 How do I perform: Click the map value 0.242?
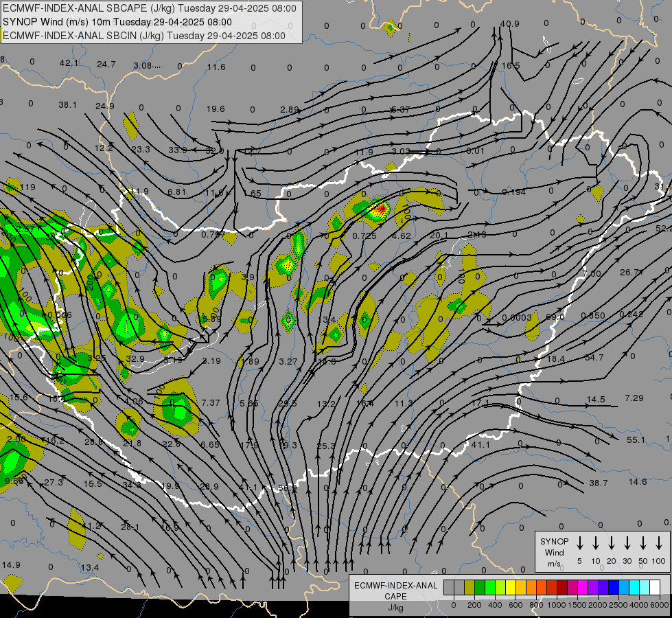point(632,314)
